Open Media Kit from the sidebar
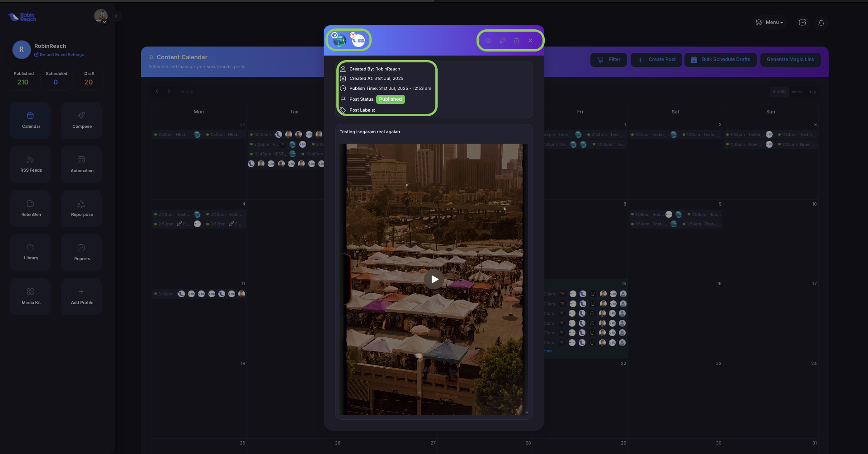Screen dimensions: 868x454 click(31, 296)
